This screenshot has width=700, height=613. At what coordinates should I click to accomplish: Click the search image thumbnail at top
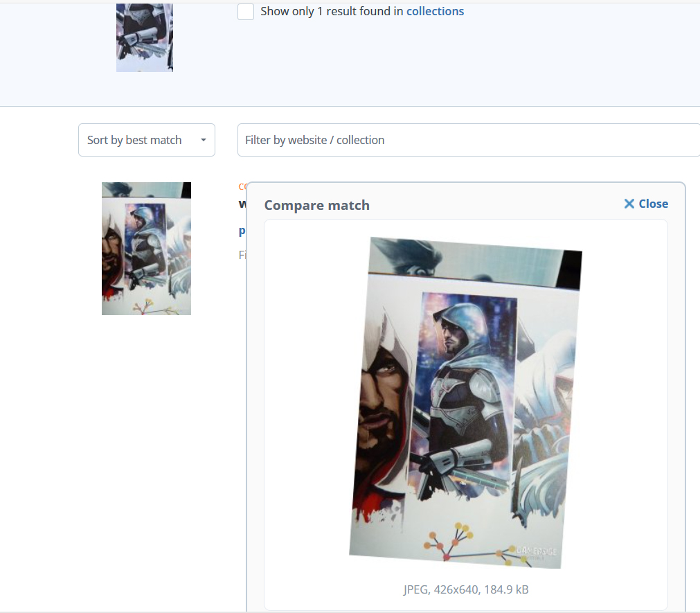145,37
